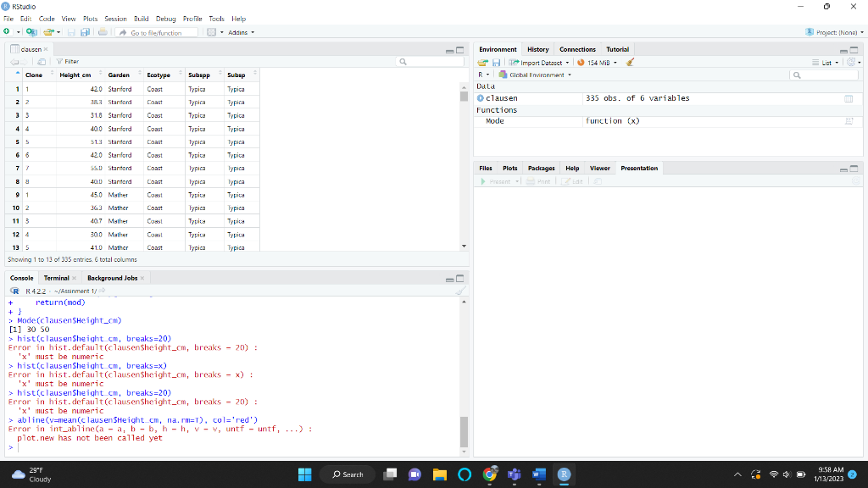The width and height of the screenshot is (868, 488).
Task: Refresh the Environment pane
Action: click(851, 63)
